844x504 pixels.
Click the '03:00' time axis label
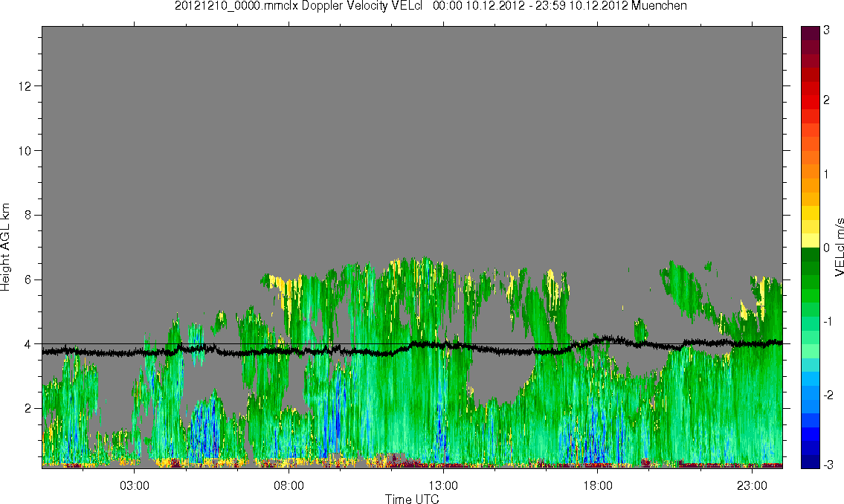[134, 485]
